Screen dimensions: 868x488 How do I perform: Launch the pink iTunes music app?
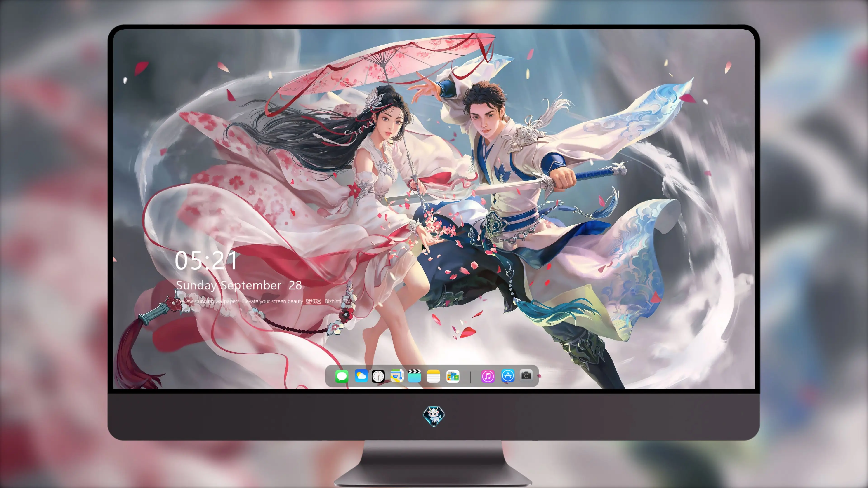pyautogui.click(x=488, y=376)
